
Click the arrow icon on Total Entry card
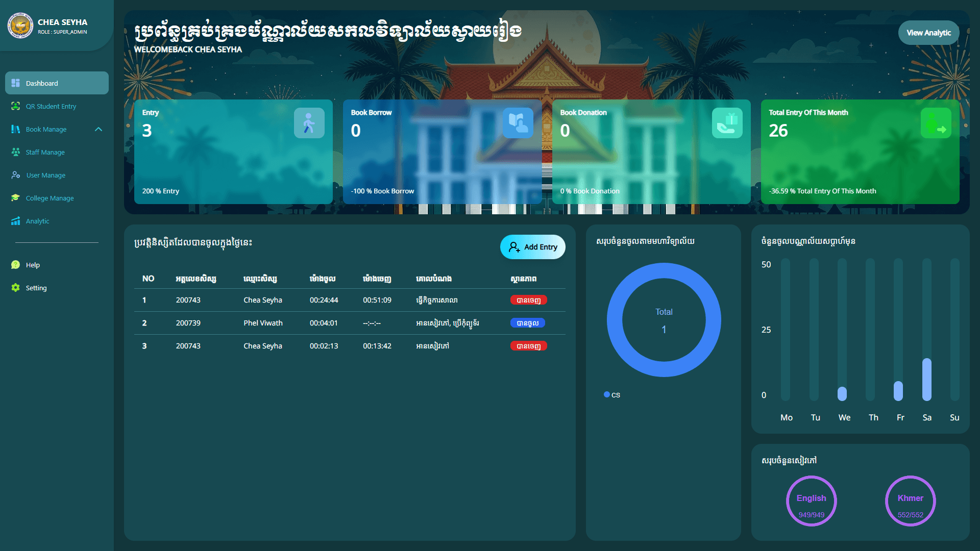click(x=936, y=122)
